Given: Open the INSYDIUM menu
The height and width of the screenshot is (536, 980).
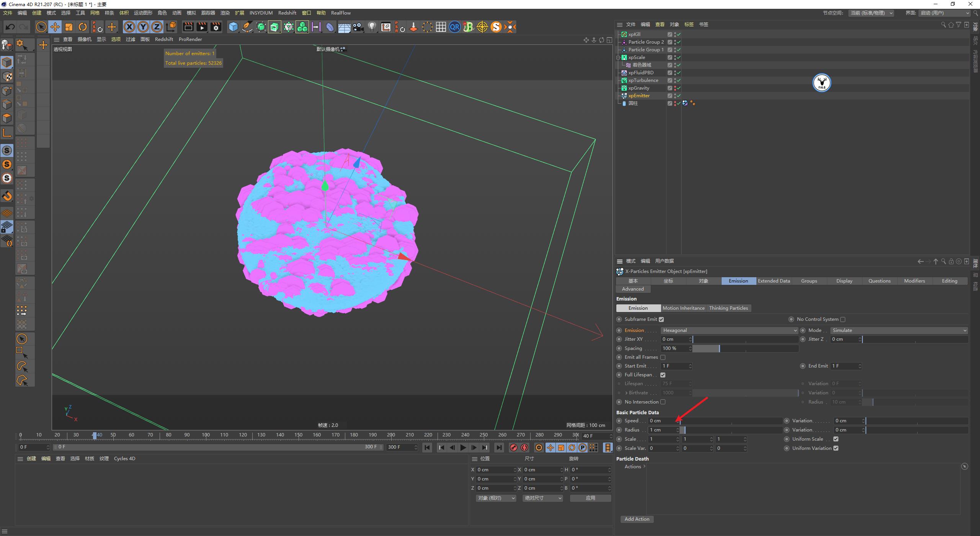Looking at the screenshot, I should (x=261, y=13).
